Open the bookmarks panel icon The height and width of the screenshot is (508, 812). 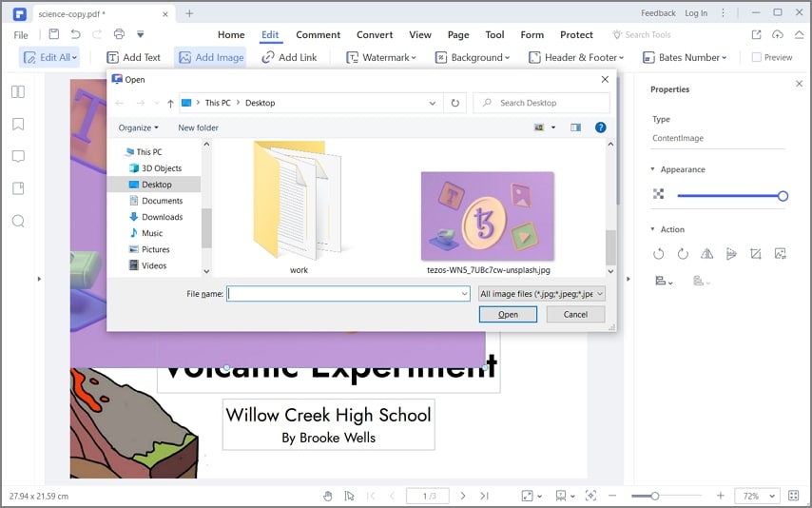coord(18,124)
